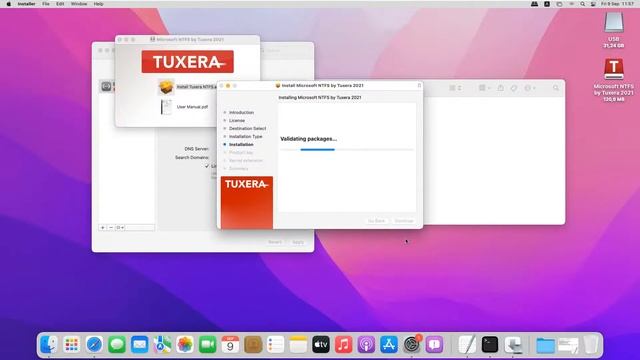Open Finder from the Dock
640x360 pixels.
pos(49,345)
